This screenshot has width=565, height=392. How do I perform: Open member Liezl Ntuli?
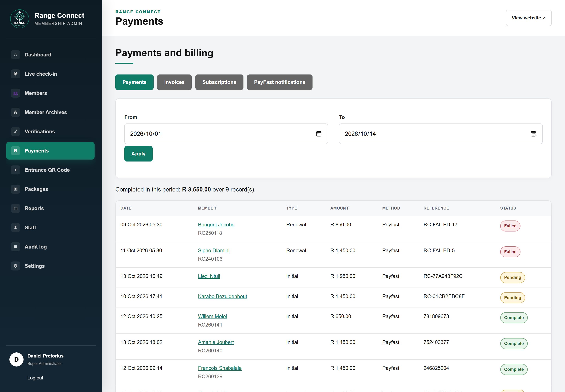click(209, 276)
